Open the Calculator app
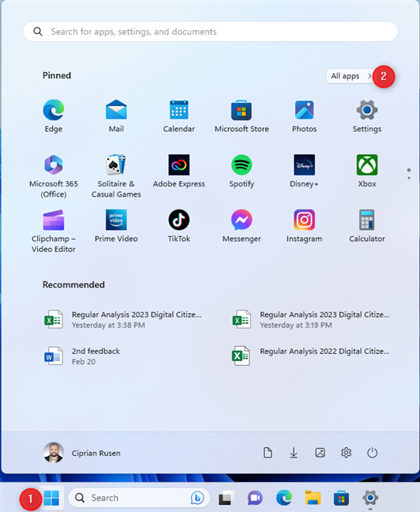This screenshot has width=420, height=512. [x=367, y=226]
